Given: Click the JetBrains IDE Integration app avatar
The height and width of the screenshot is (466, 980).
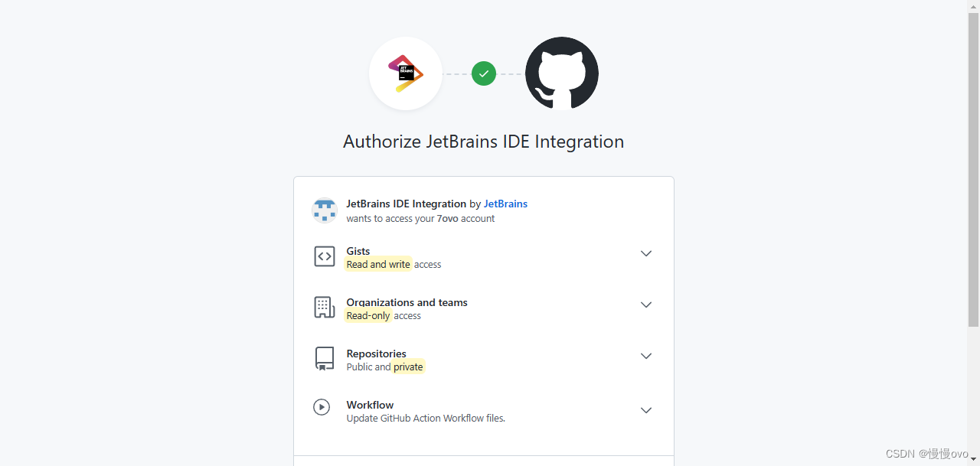Looking at the screenshot, I should click(325, 210).
